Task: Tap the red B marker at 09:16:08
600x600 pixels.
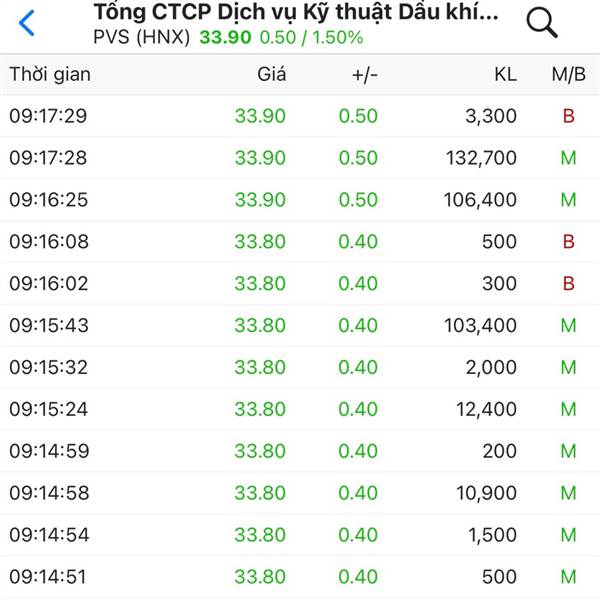Action: (569, 241)
